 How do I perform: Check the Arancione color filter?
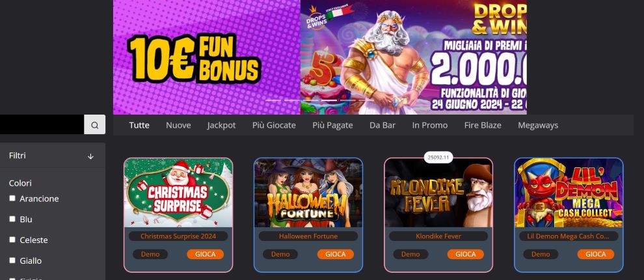tap(12, 198)
